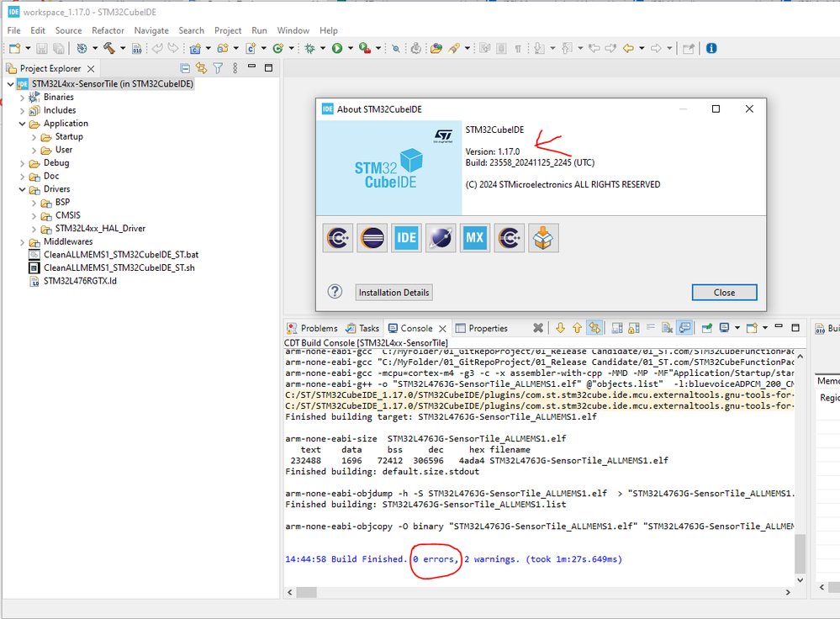Click the Debug bug toolbar icon
840x619 pixels.
(309, 48)
